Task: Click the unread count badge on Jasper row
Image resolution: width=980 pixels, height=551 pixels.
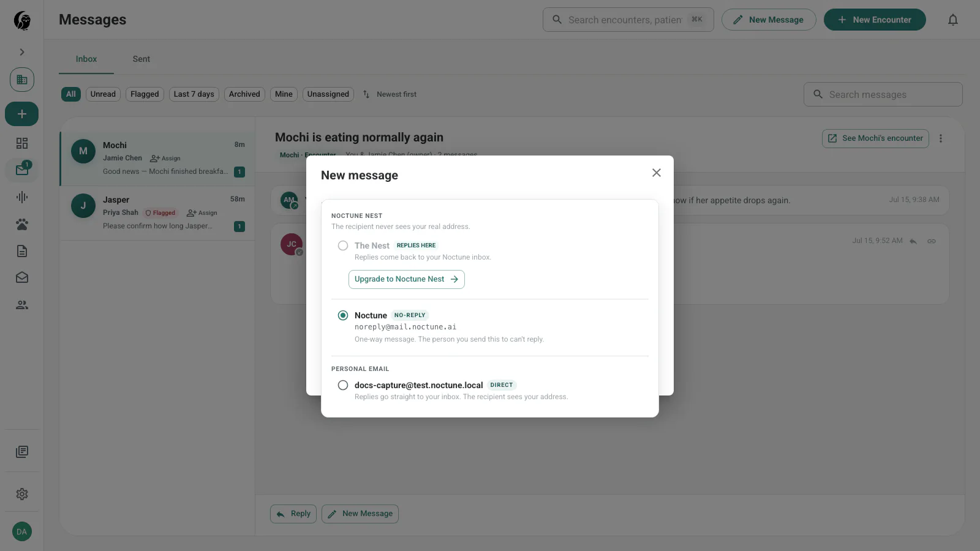Action: tap(239, 227)
